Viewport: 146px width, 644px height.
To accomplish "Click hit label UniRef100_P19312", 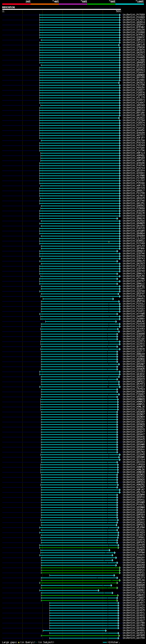I will 133,304.
